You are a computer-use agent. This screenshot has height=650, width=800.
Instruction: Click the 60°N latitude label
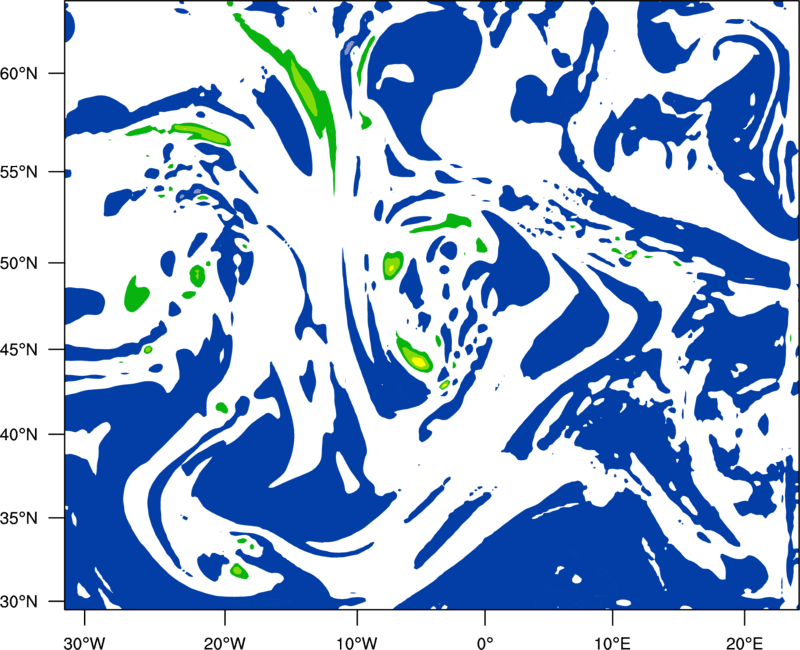19,73
